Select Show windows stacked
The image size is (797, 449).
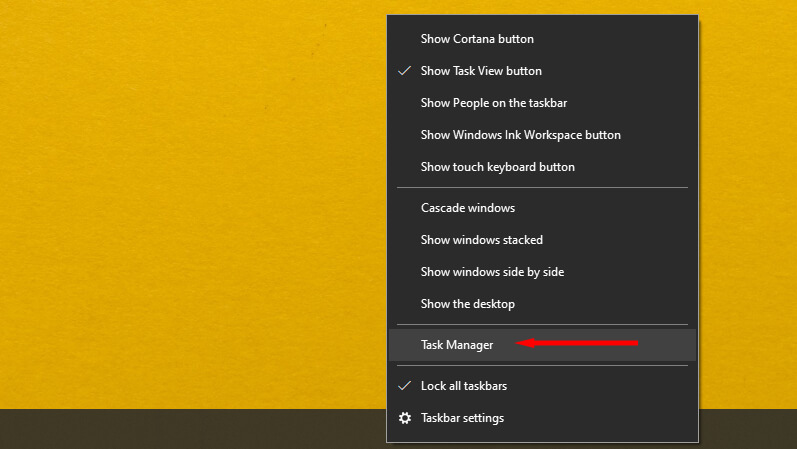coord(481,240)
